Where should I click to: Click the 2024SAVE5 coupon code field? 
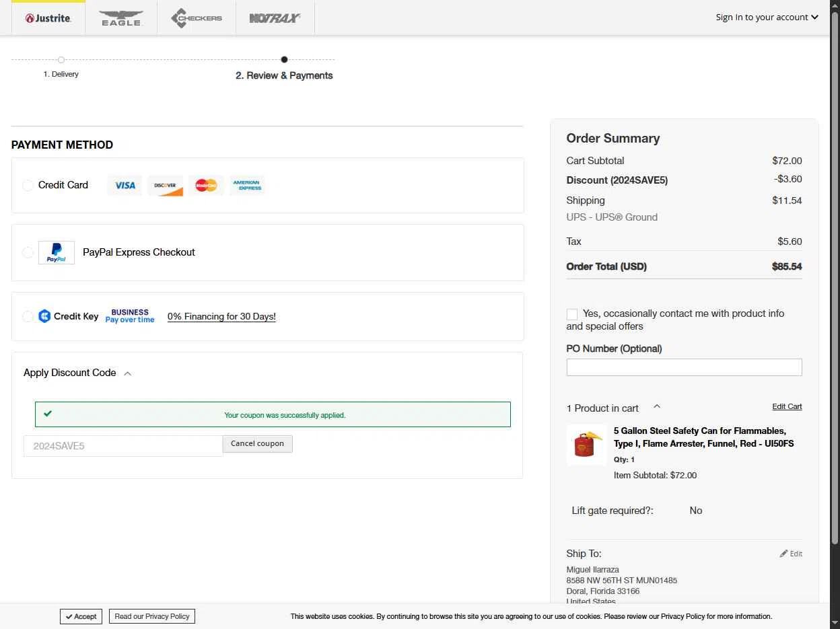pyautogui.click(x=123, y=446)
